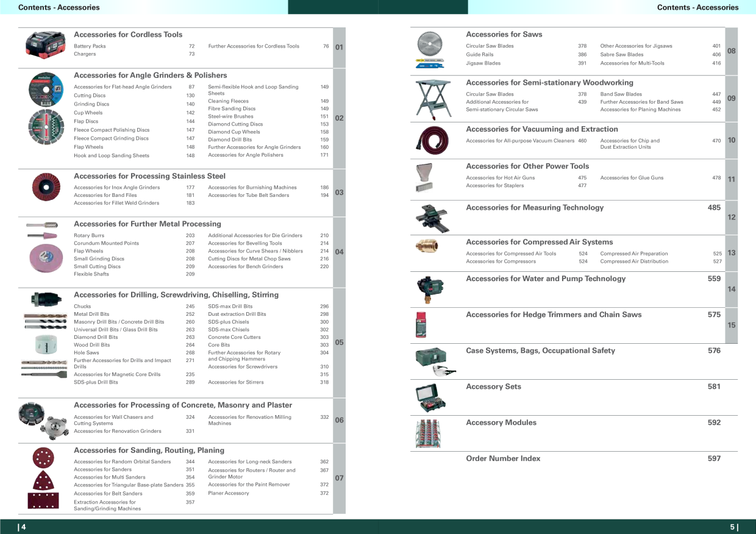Select Compressed Air Distribution entry
The image size is (756, 534).
(x=634, y=262)
